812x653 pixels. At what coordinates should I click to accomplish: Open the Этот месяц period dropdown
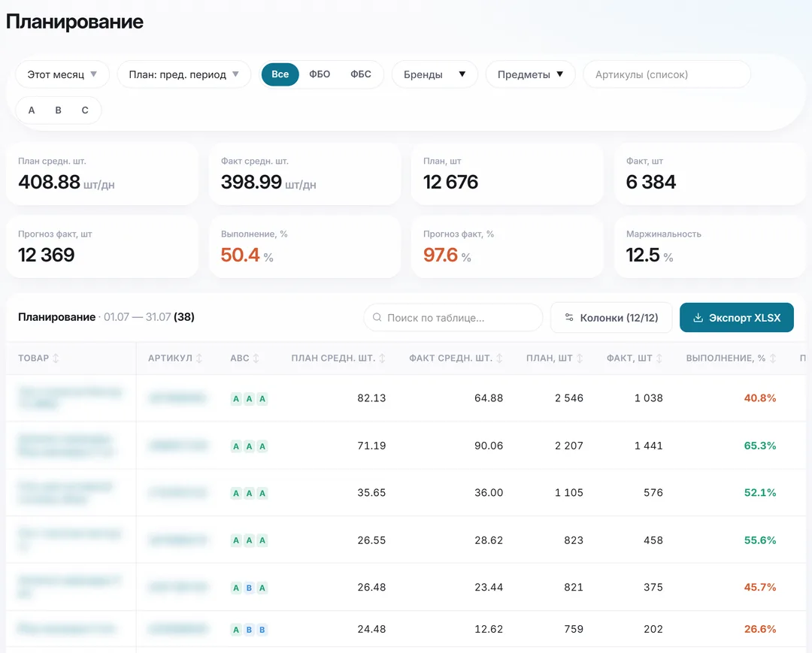pyautogui.click(x=62, y=74)
